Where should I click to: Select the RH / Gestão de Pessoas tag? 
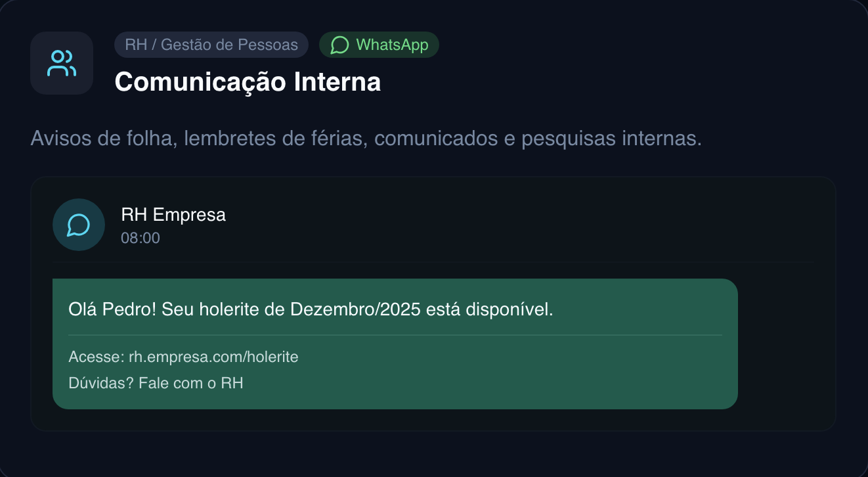click(x=211, y=45)
